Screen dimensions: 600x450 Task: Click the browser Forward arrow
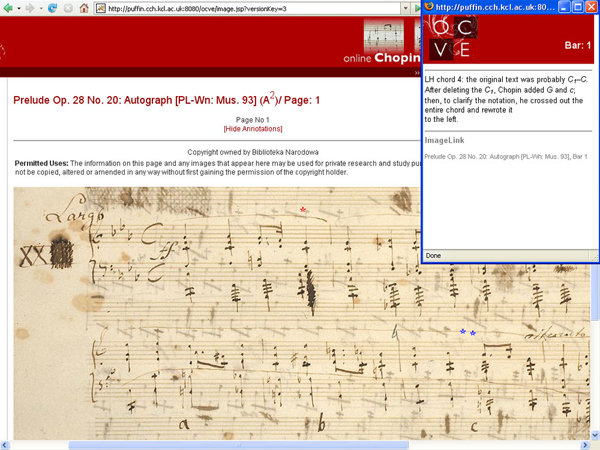click(x=29, y=8)
